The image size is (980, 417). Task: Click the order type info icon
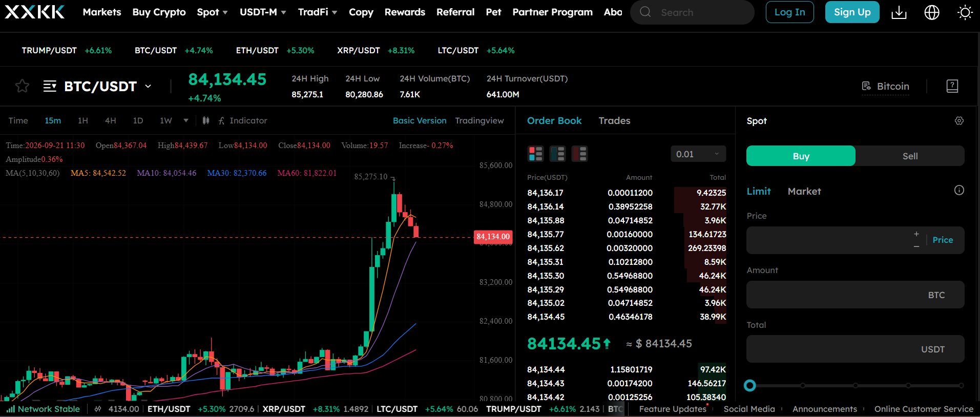click(960, 191)
